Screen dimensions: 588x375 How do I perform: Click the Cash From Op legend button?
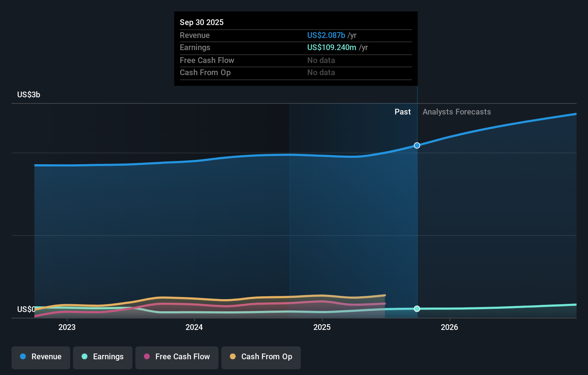pyautogui.click(x=261, y=357)
